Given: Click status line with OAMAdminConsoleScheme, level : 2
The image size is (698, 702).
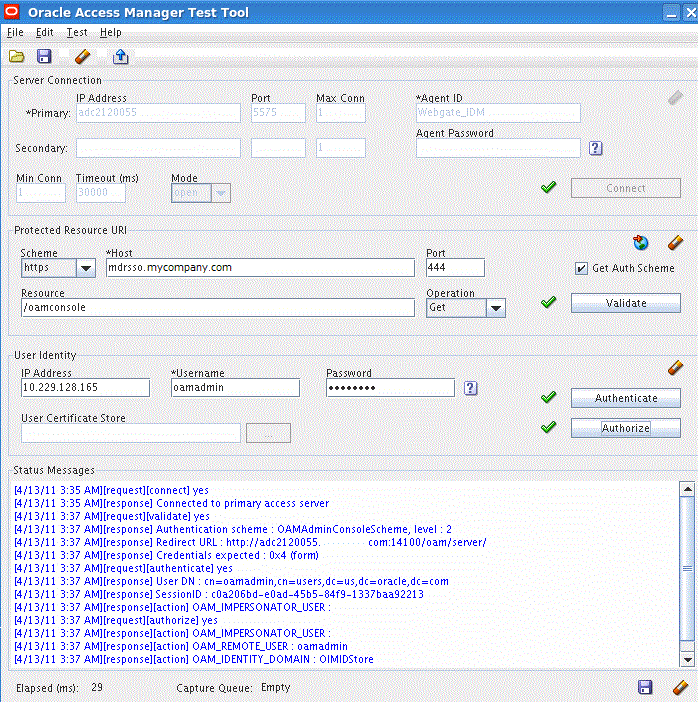Looking at the screenshot, I should (x=233, y=529).
